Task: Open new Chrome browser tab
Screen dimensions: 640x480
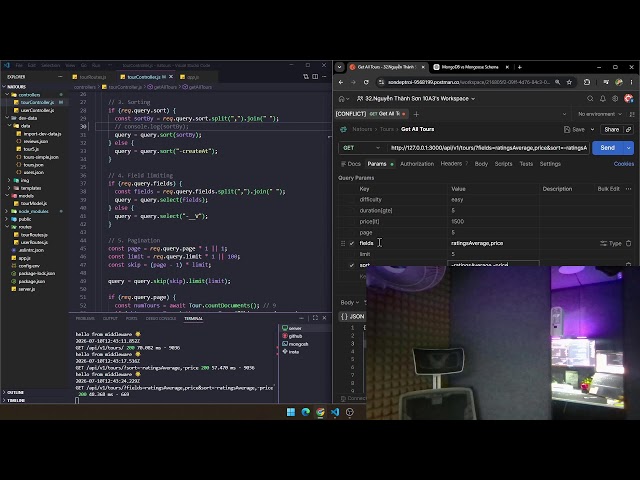Action: pos(520,67)
